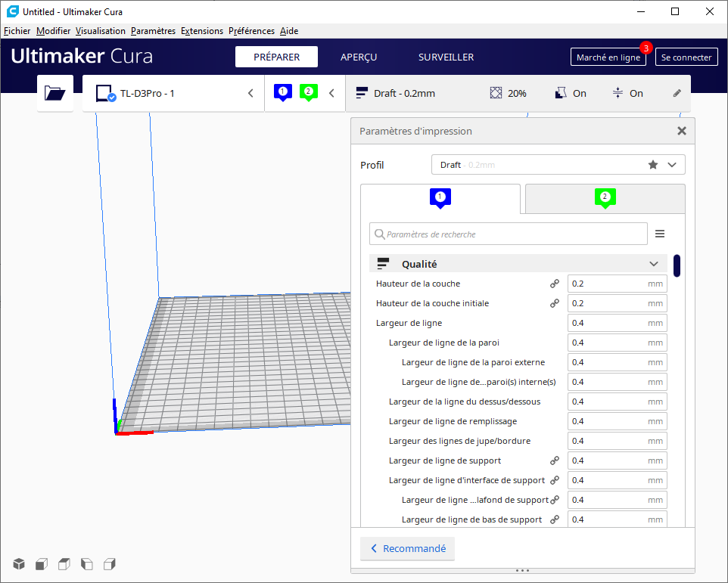
Task: Select left view cube icon
Action: click(x=87, y=564)
